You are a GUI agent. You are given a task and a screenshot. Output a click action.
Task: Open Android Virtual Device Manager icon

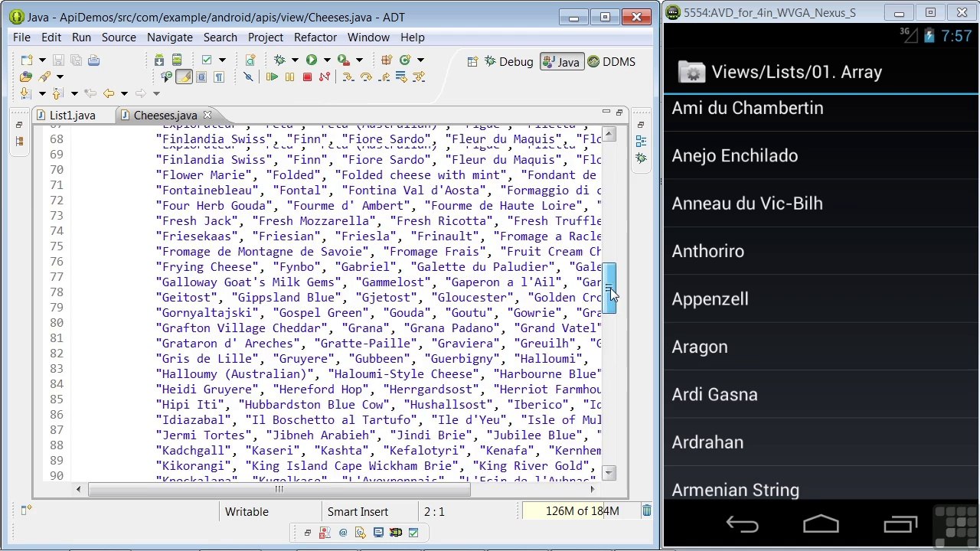coord(176,60)
